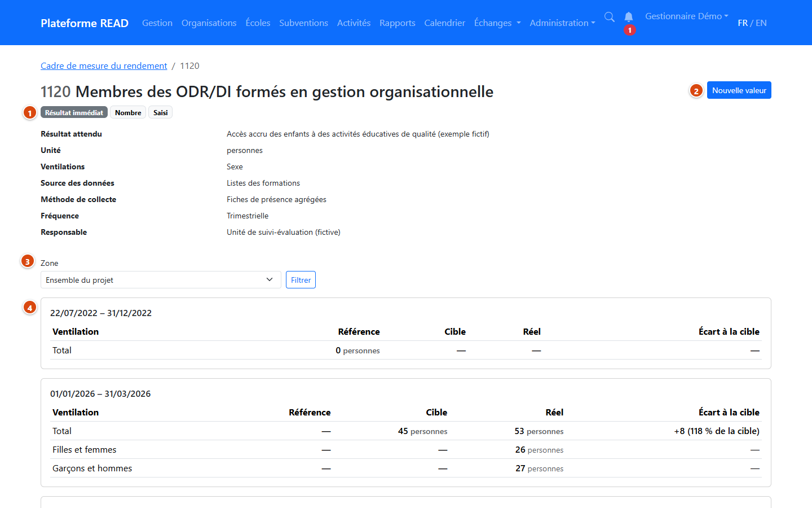Expand the Gestionnaire Démo user menu
Image resolution: width=812 pixels, height=508 pixels.
coord(687,16)
